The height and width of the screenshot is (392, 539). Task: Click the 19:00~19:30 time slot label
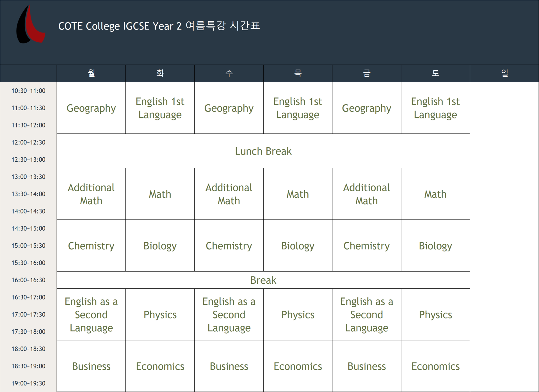(28, 383)
